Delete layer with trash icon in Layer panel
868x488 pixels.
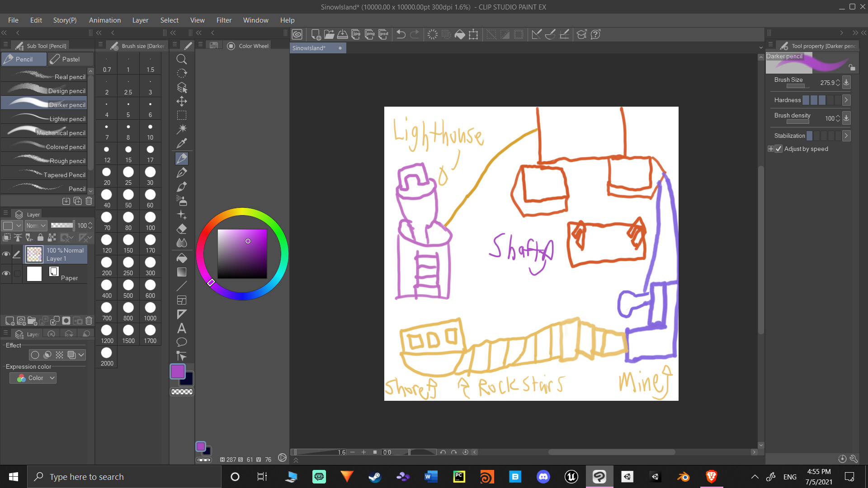click(89, 321)
